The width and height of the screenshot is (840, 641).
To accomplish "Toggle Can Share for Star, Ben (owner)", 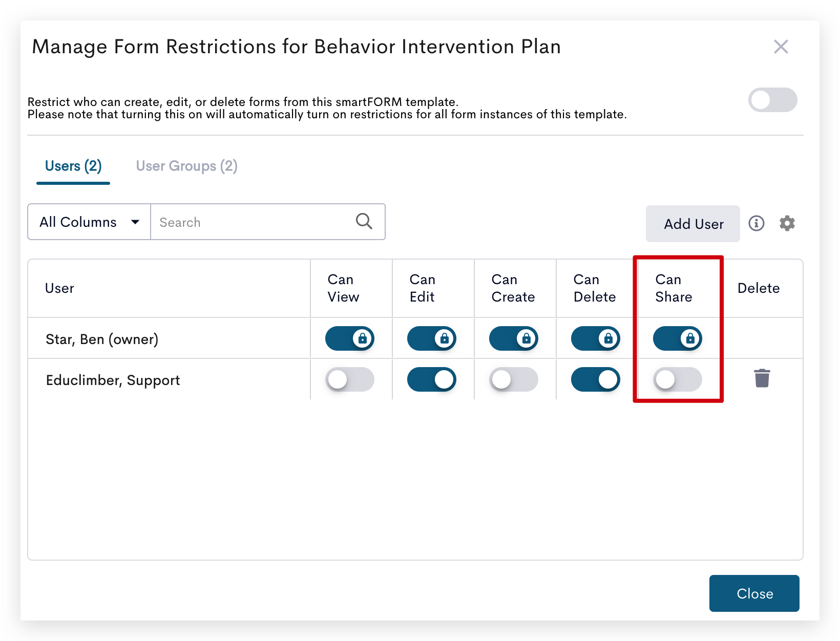I will pos(678,338).
